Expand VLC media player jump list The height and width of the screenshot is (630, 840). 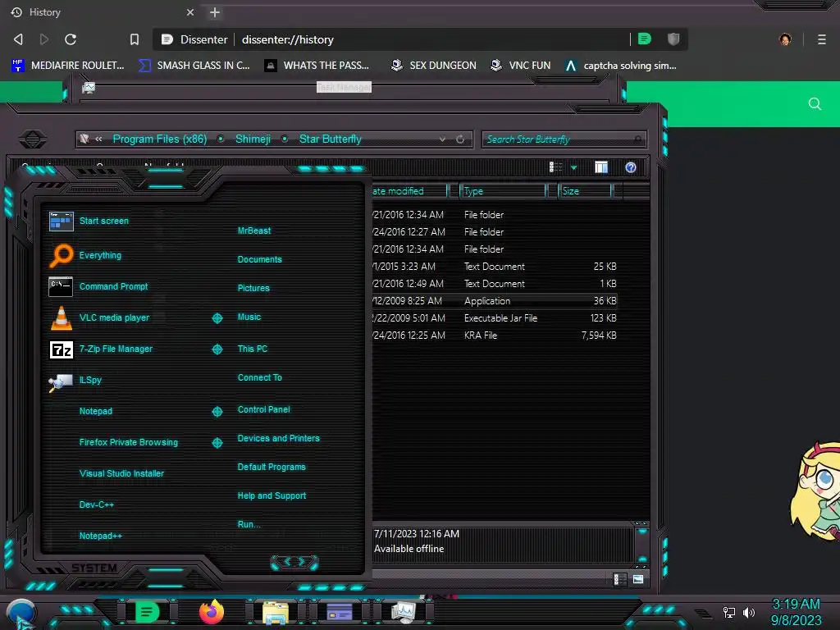pyautogui.click(x=217, y=318)
